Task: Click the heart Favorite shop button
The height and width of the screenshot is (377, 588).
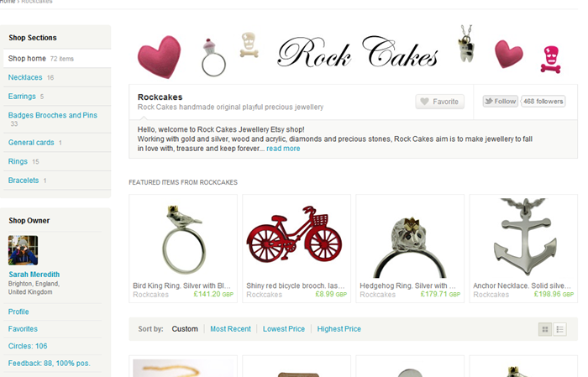Action: coord(439,102)
